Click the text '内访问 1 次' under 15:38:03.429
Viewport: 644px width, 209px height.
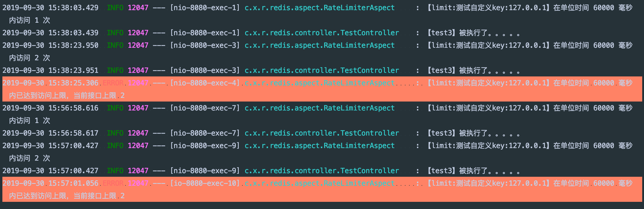(x=30, y=20)
